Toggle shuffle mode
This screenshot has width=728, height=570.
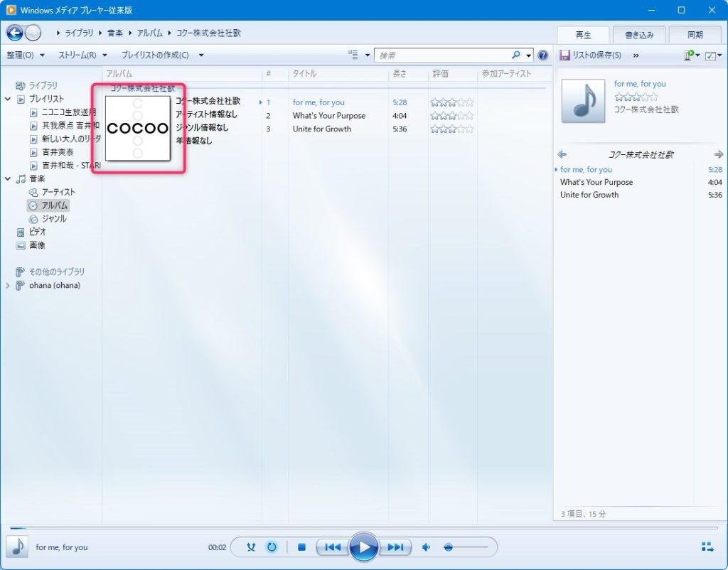[251, 547]
